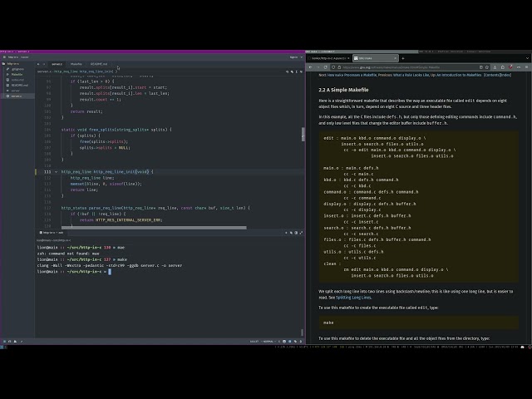Navigate back with editor tab-bar arrow
The height and width of the screenshot is (399, 532).
[38, 64]
